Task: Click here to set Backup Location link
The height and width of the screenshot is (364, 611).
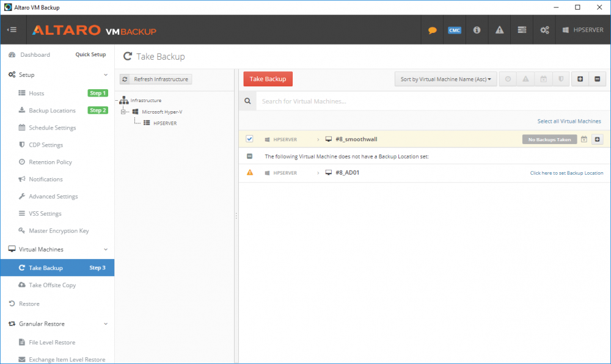Action: (566, 173)
